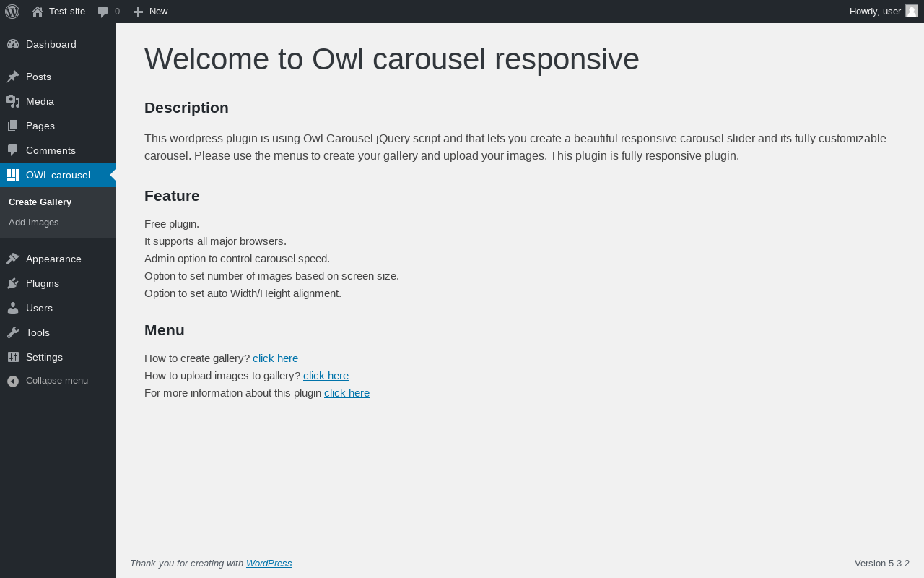Image resolution: width=924 pixels, height=578 pixels.
Task: Click 'It supports all major browsers.' text
Action: point(215,241)
